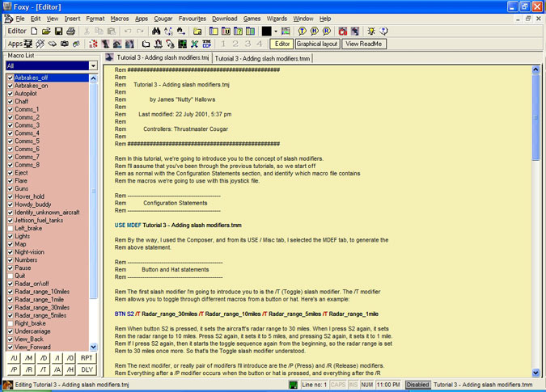The height and width of the screenshot is (392, 546).
Task: Toggle the Eject macro checkbox
Action: pyautogui.click(x=11, y=173)
